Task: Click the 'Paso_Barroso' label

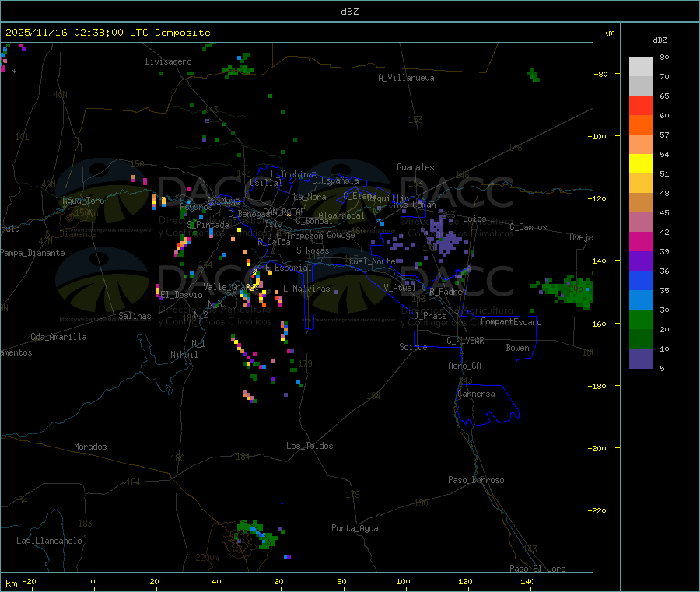Action: [x=476, y=480]
